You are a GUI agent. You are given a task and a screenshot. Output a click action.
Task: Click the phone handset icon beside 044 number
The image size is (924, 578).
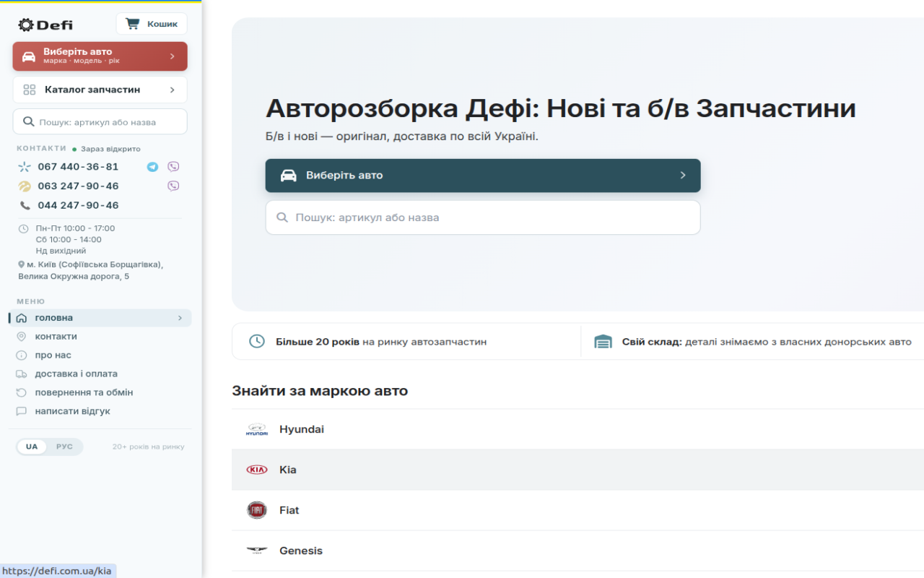(x=25, y=206)
